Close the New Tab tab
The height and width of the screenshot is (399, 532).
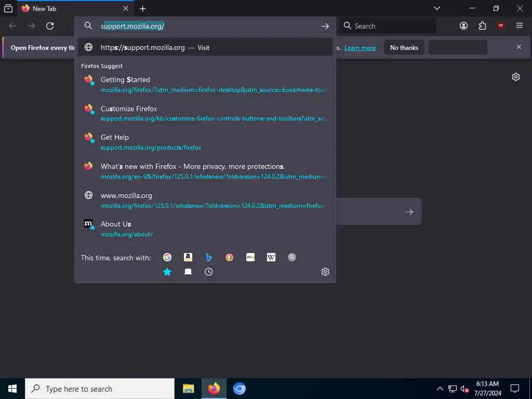[x=126, y=8]
